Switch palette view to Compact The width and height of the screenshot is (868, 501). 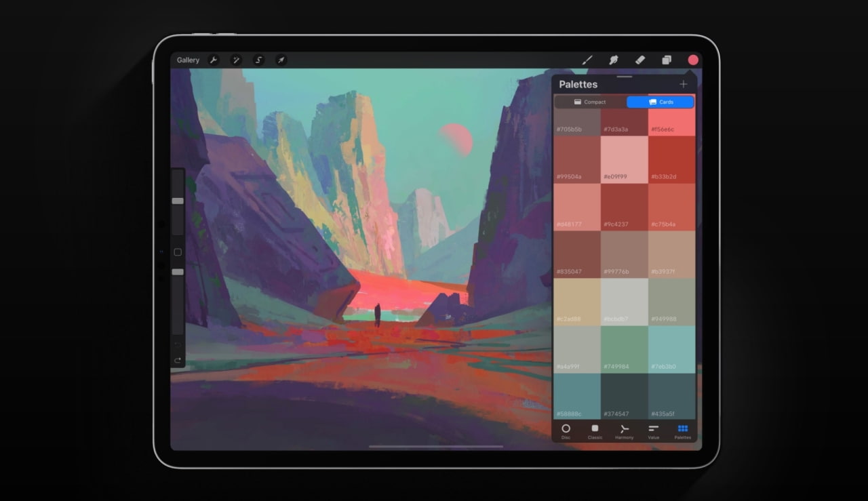point(589,102)
